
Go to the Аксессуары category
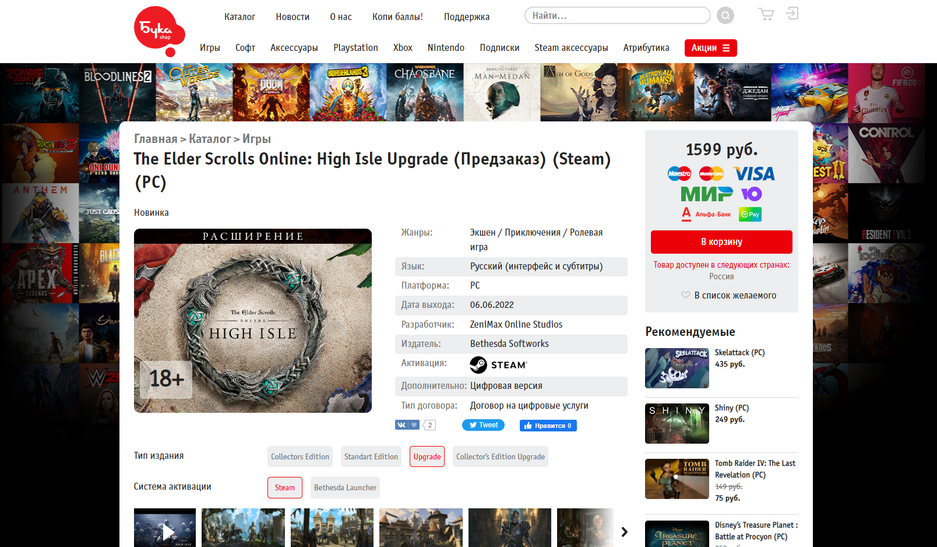pyautogui.click(x=294, y=48)
